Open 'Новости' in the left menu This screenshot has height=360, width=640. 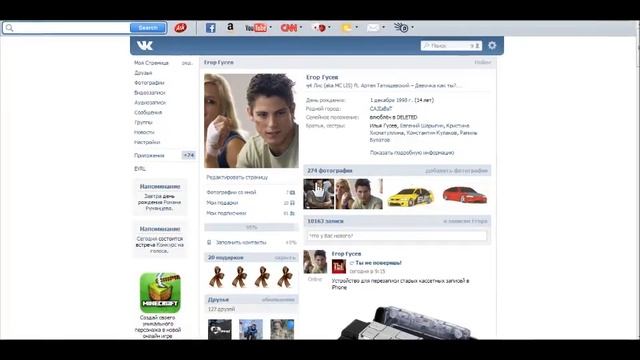pyautogui.click(x=144, y=132)
